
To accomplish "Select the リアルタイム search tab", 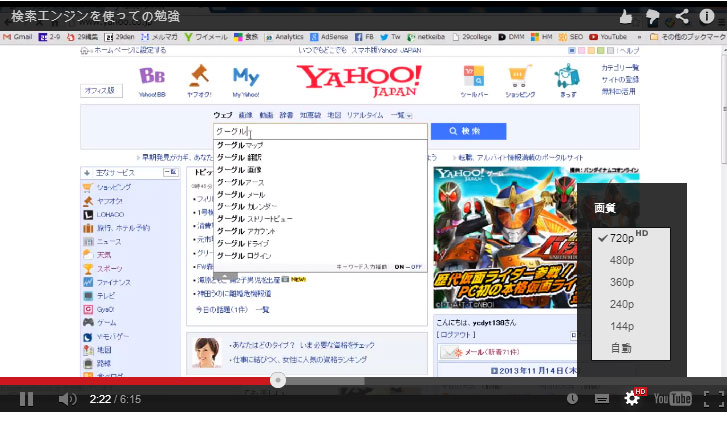I will 365,115.
